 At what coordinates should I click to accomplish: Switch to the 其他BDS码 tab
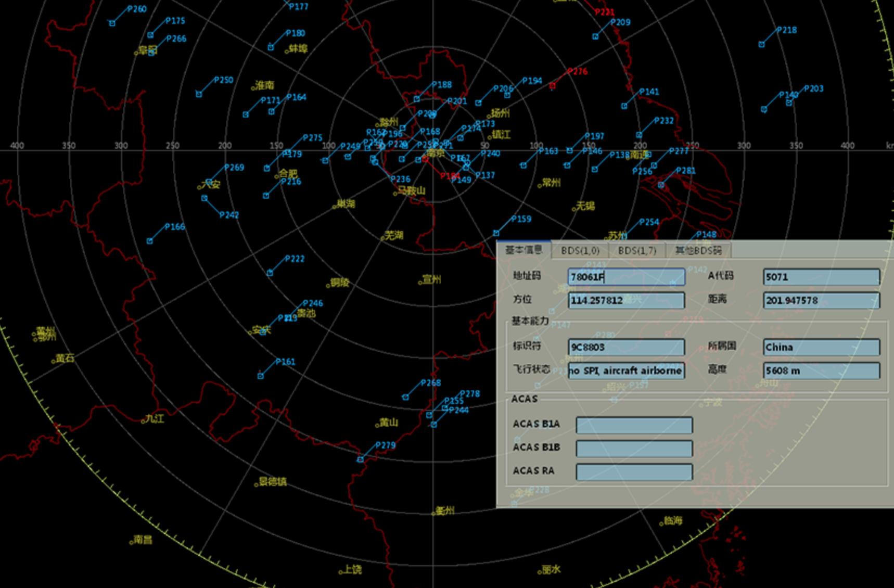tap(698, 250)
